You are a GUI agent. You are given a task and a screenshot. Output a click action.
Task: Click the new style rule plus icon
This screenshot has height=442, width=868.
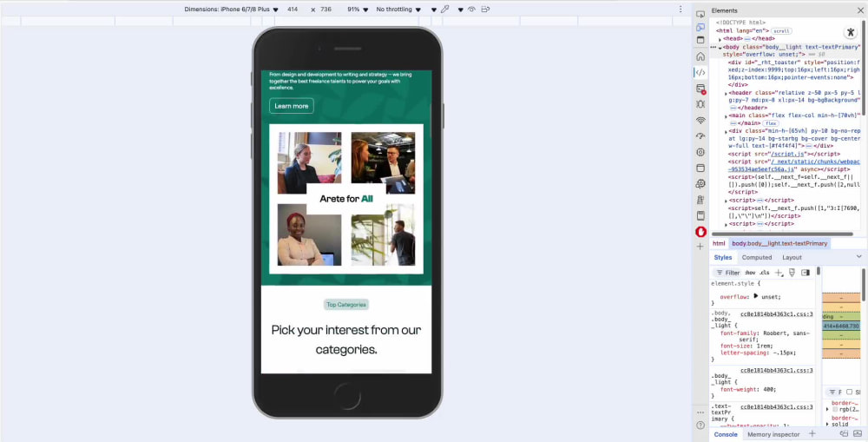(779, 273)
